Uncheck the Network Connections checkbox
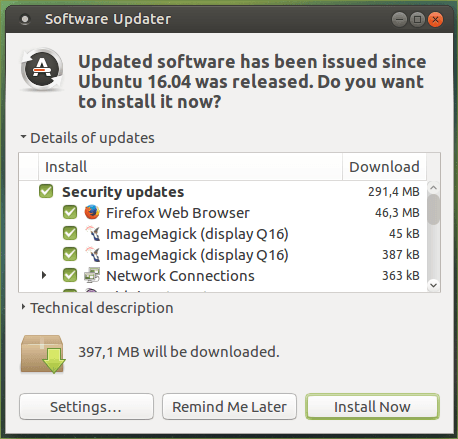458x439 pixels. [x=70, y=275]
